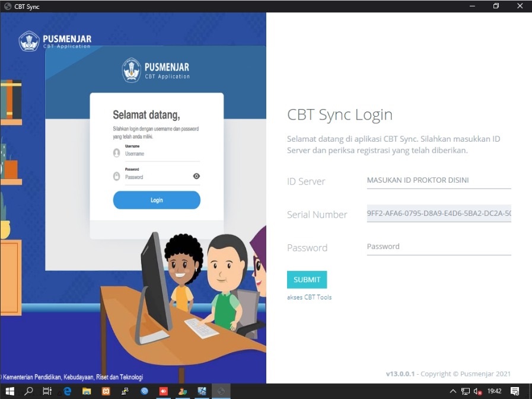Expand hidden system tray icons chevron
Image resolution: width=532 pixels, height=399 pixels.
click(x=453, y=391)
